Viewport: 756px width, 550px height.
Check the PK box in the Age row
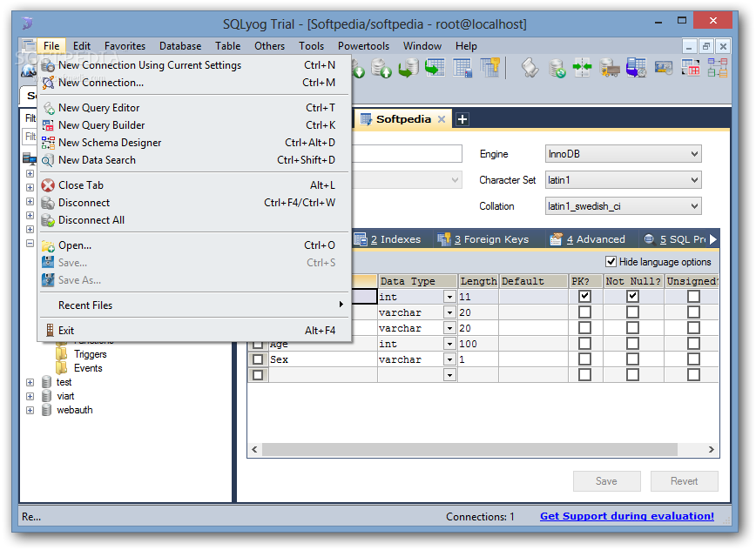pyautogui.click(x=584, y=344)
